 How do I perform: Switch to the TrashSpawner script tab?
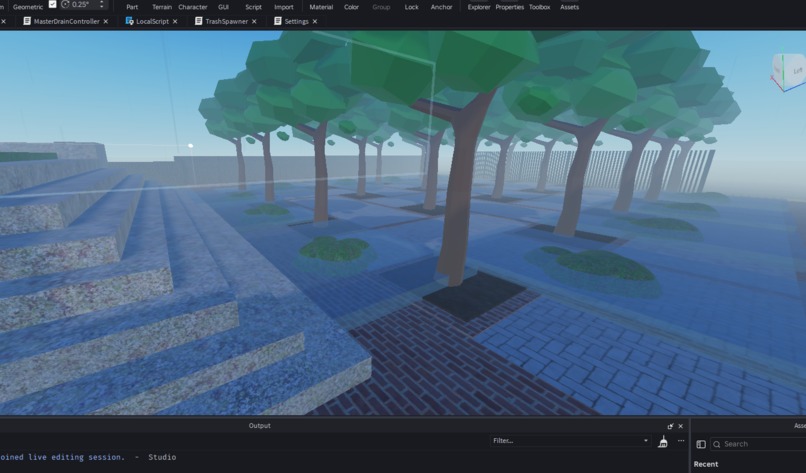(x=226, y=22)
